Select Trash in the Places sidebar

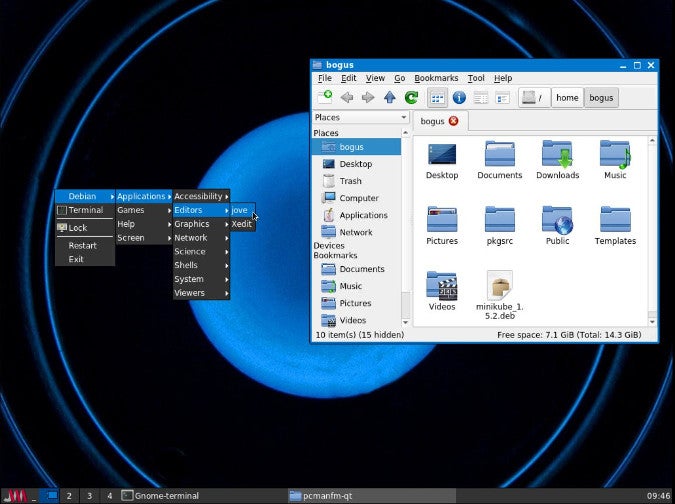(350, 181)
